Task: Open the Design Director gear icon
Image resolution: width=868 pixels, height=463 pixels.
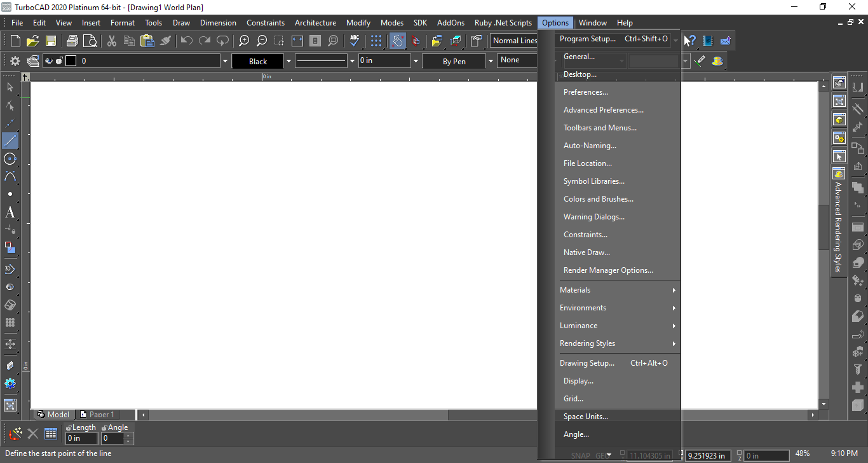Action: 15,61
